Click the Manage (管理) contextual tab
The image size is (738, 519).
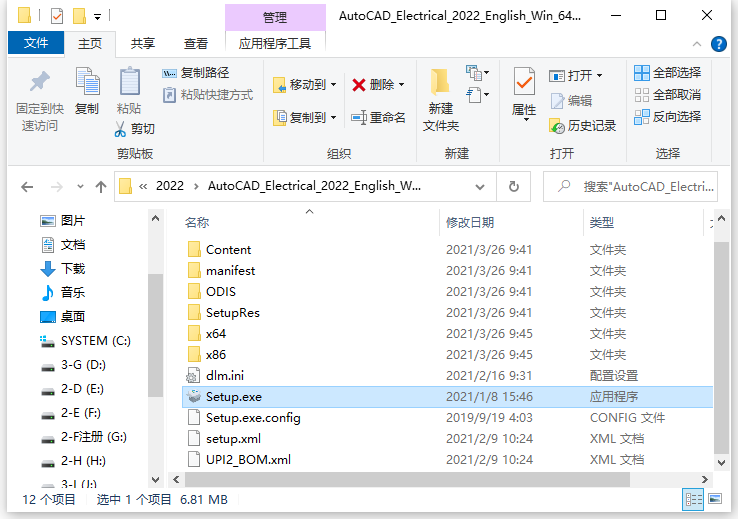point(275,18)
